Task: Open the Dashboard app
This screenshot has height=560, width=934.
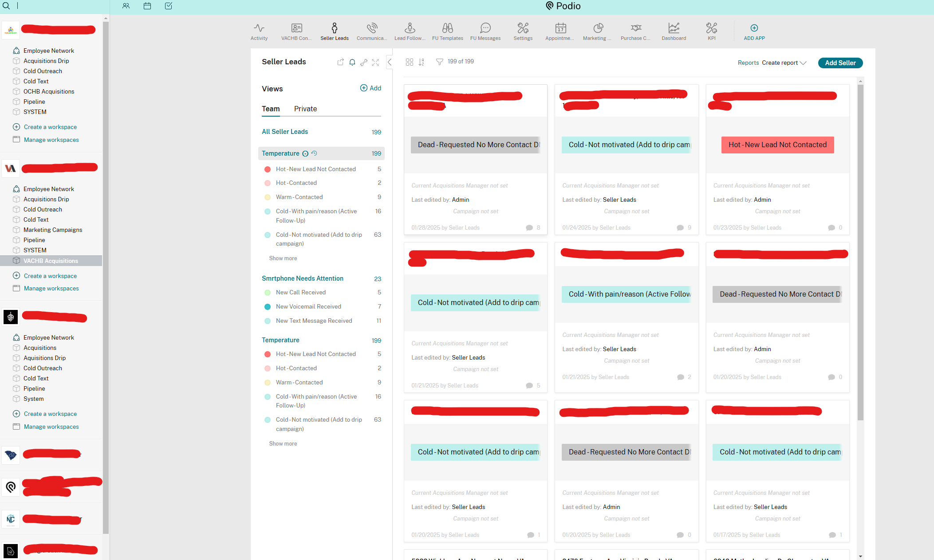Action: point(674,31)
